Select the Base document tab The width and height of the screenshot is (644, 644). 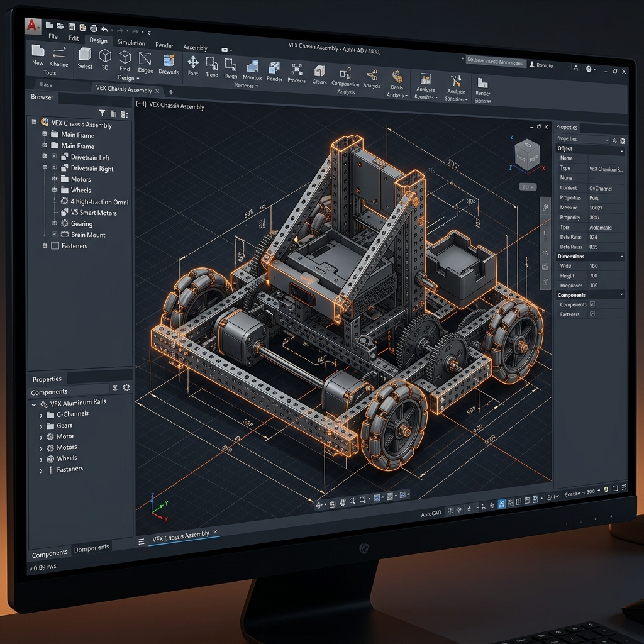pyautogui.click(x=46, y=84)
